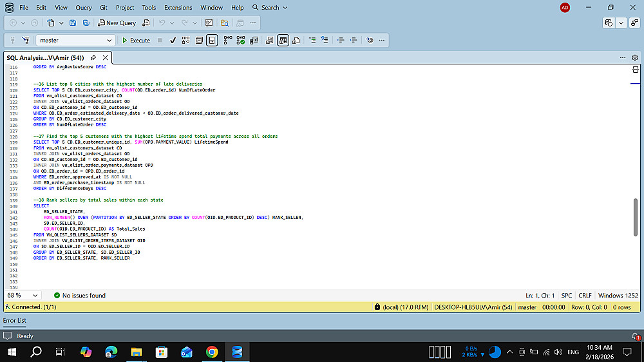This screenshot has width=644, height=362.
Task: Display the estimated execution plan
Action: (x=185, y=41)
